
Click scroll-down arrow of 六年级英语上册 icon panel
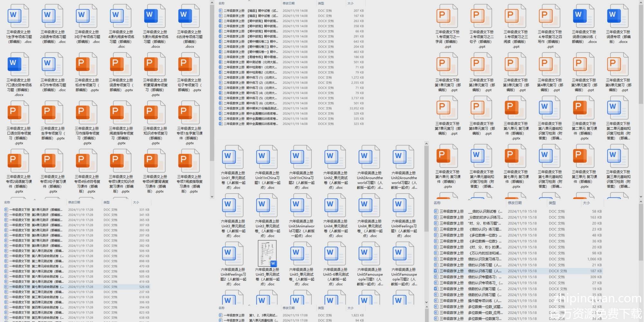(x=426, y=302)
